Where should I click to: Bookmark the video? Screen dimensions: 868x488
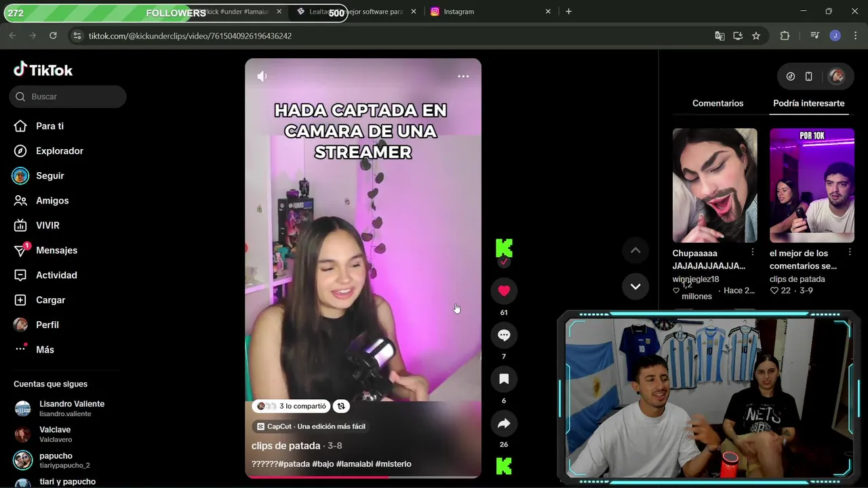pos(504,379)
